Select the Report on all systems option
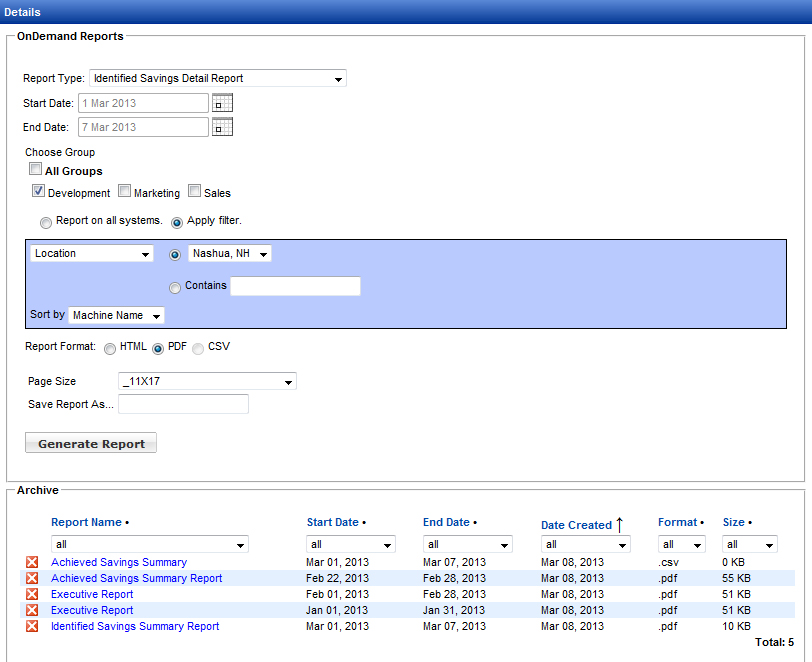This screenshot has height=662, width=812. point(46,222)
